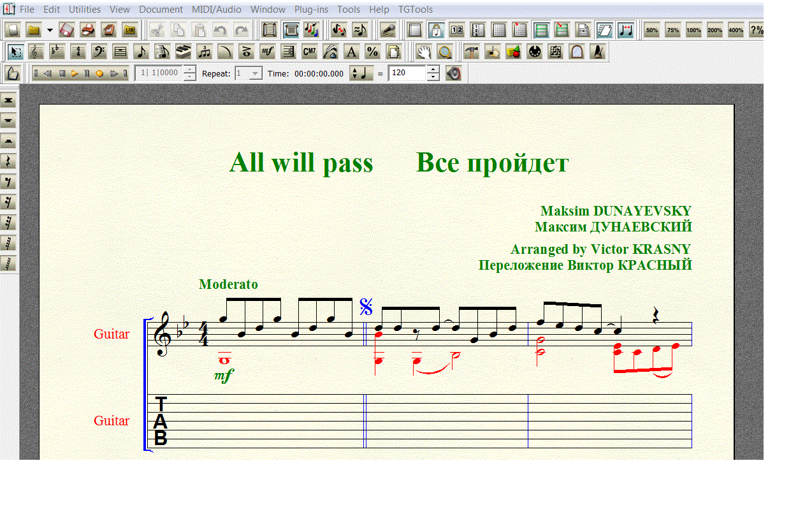Toggle the tilted page layout icon
812x521 pixels.
pyautogui.click(x=604, y=30)
